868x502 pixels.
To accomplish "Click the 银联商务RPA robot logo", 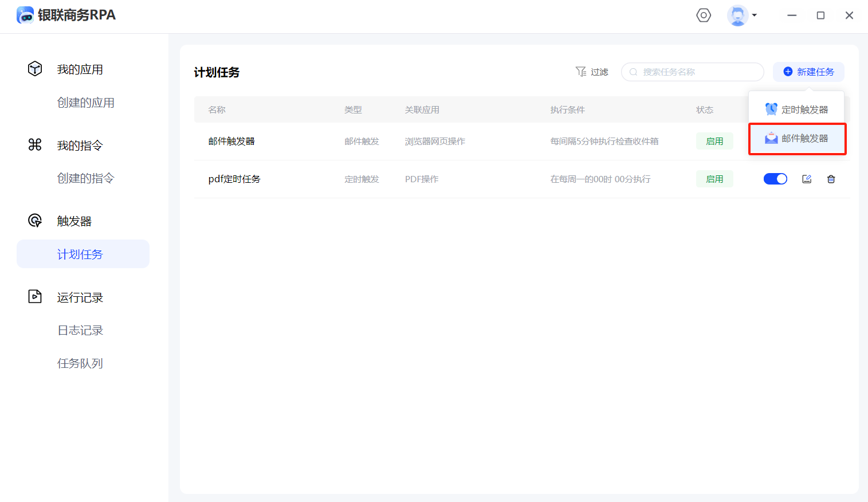I will coord(25,15).
